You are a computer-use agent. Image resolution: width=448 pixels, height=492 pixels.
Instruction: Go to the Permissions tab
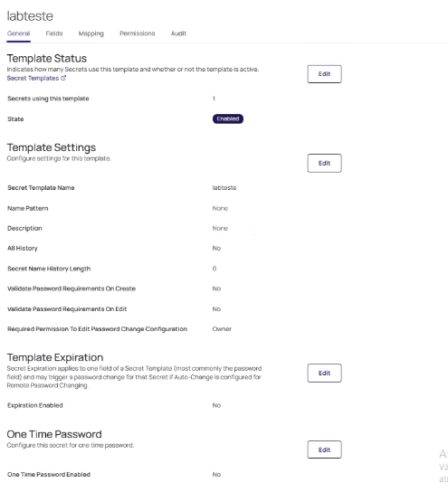[138, 33]
